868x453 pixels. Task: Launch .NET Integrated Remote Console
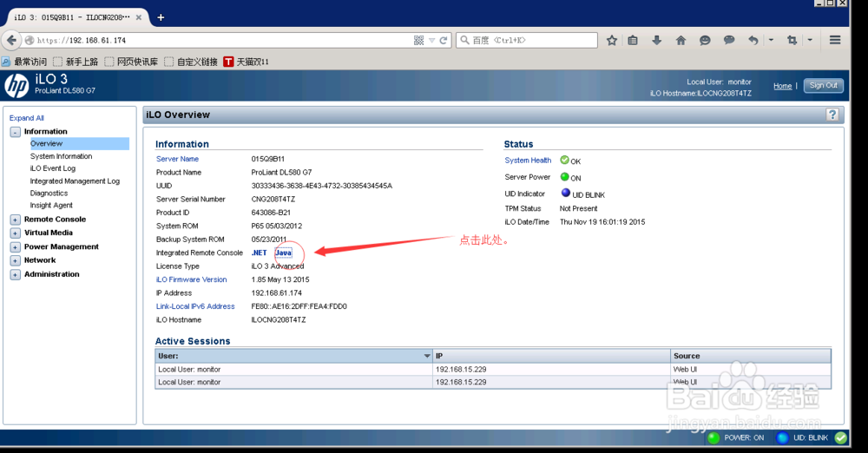coord(259,253)
